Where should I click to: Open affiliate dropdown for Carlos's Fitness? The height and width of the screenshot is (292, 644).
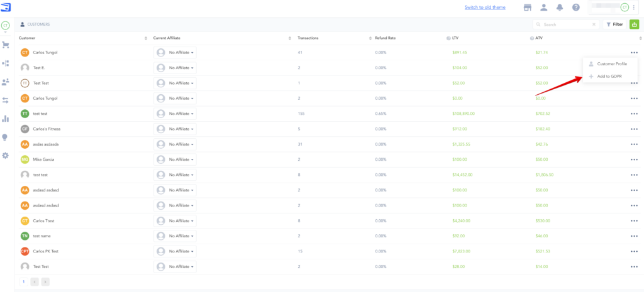(175, 129)
